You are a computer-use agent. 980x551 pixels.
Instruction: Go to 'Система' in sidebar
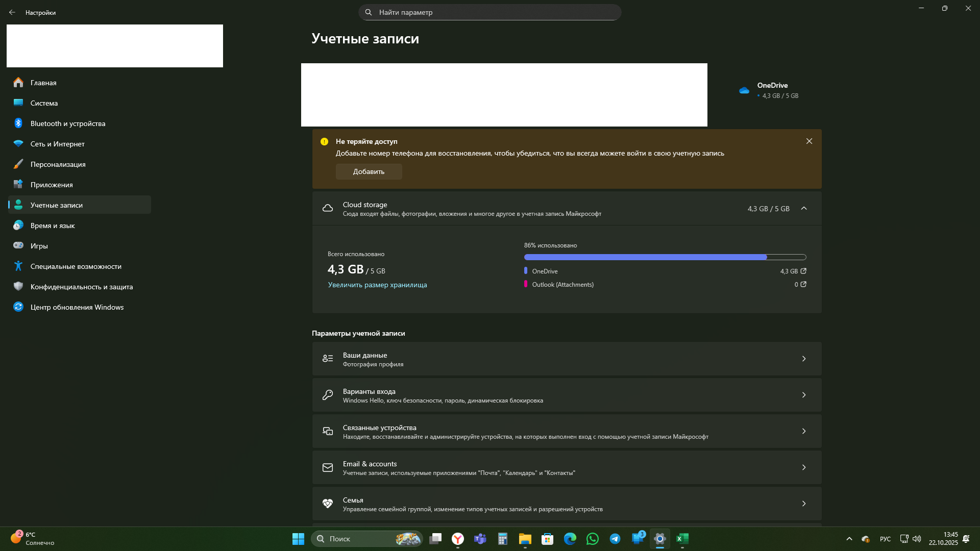[44, 103]
